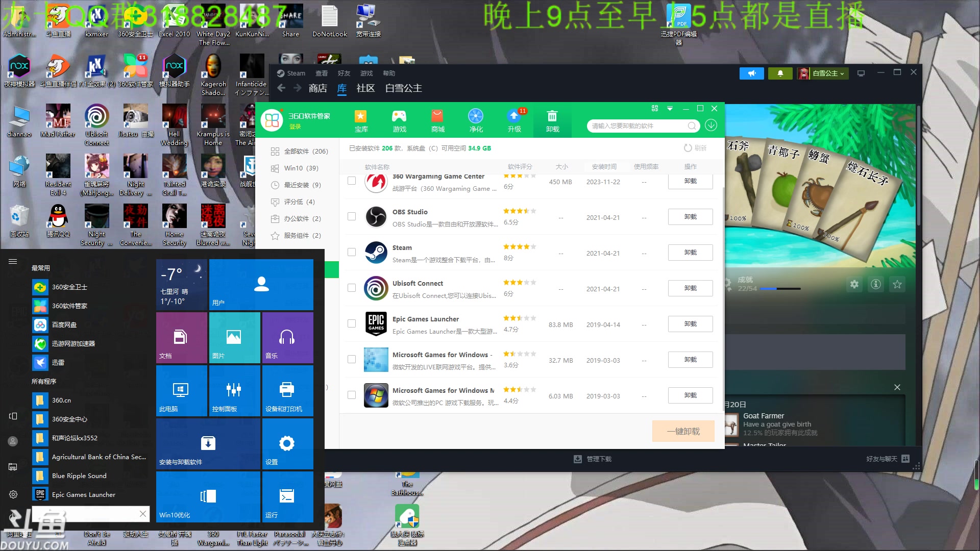Click the 一键卸载 button at bottom
Viewport: 980px width, 551px height.
point(682,431)
